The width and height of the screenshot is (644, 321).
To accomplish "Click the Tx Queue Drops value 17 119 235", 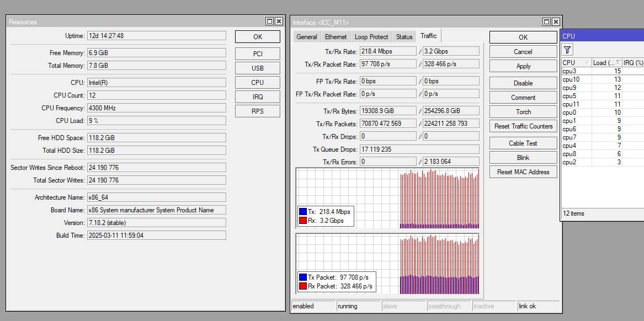I will (419, 149).
